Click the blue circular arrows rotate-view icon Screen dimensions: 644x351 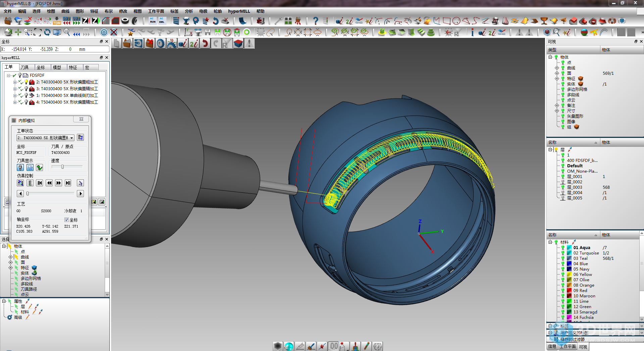47,32
